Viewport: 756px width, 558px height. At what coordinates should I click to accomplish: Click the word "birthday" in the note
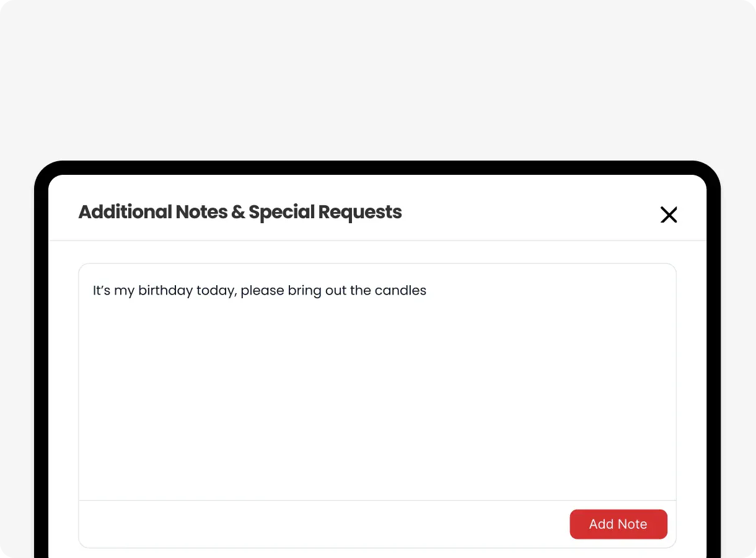(x=165, y=291)
